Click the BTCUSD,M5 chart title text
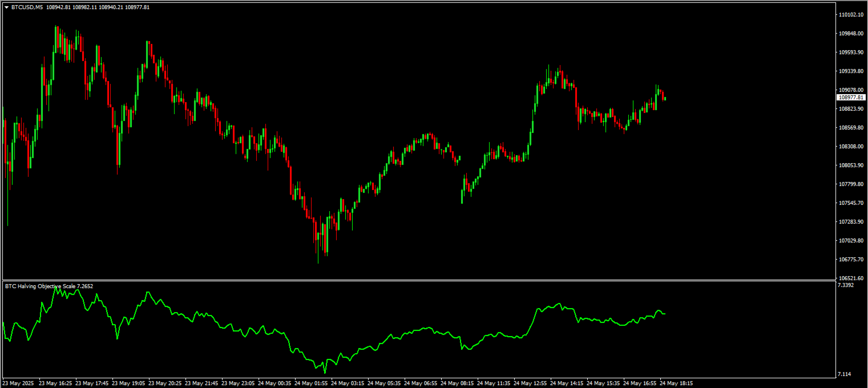Viewport: 868px width, 388px height. tap(27, 7)
